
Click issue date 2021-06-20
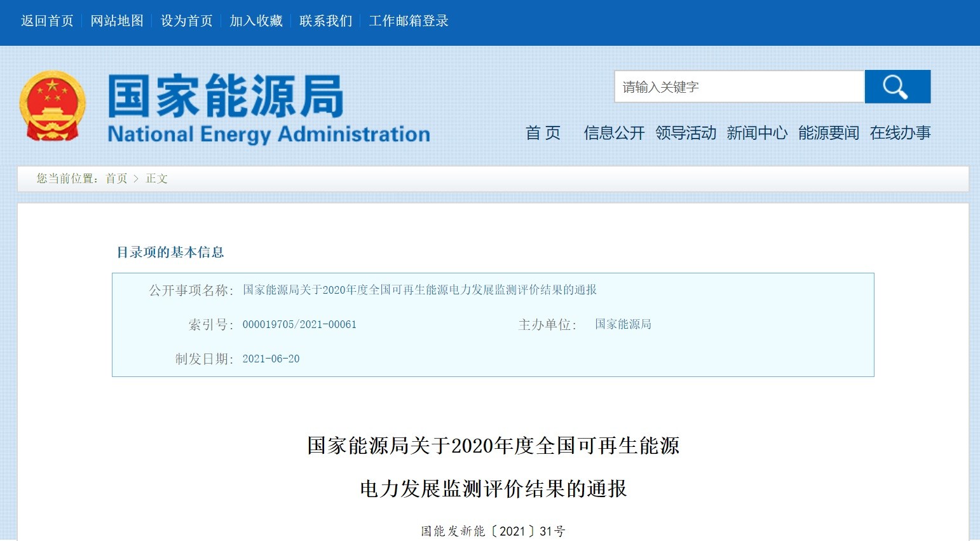(x=271, y=359)
